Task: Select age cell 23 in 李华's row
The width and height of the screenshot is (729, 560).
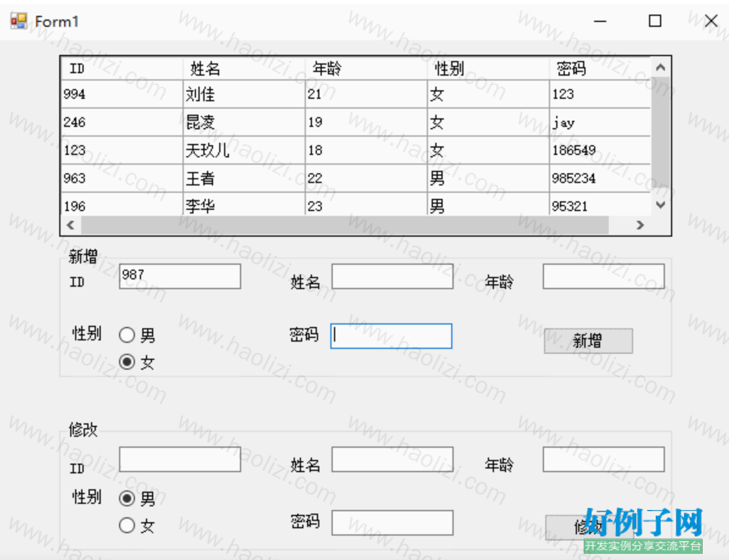Action: tap(366, 204)
